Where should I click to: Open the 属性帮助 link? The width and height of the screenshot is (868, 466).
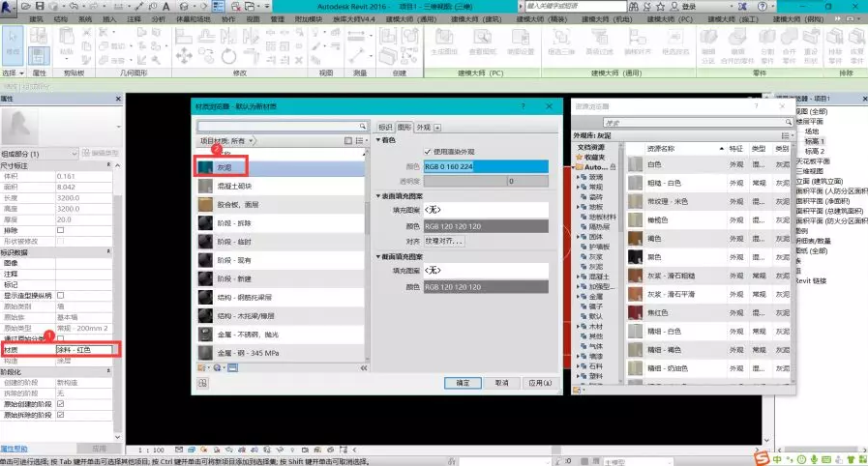click(14, 449)
